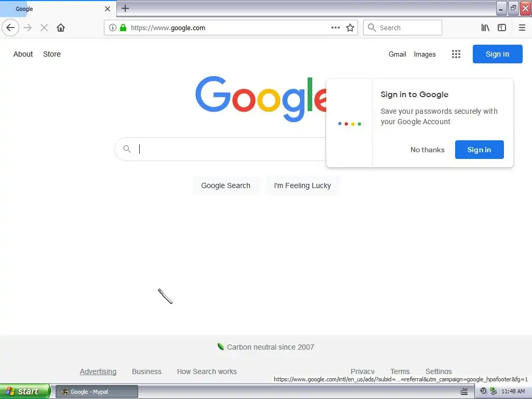Click the URL address bar text
The height and width of the screenshot is (399, 532).
pyautogui.click(x=168, y=28)
